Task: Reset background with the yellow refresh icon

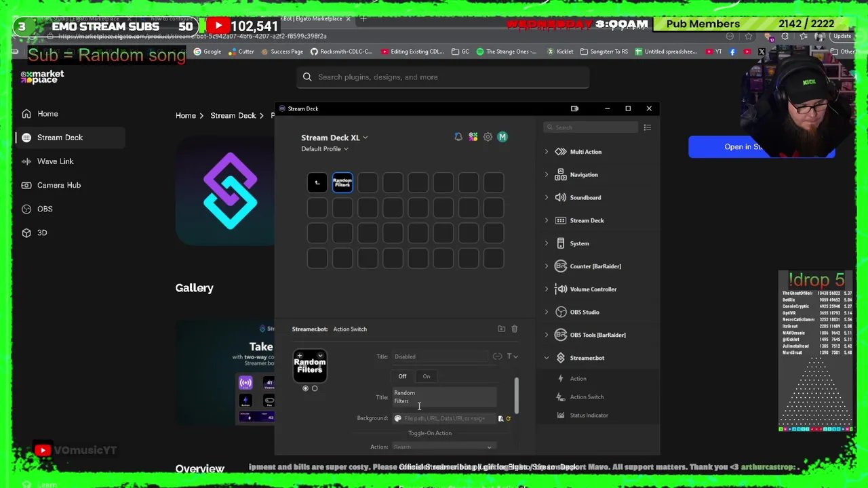Action: 508,418
